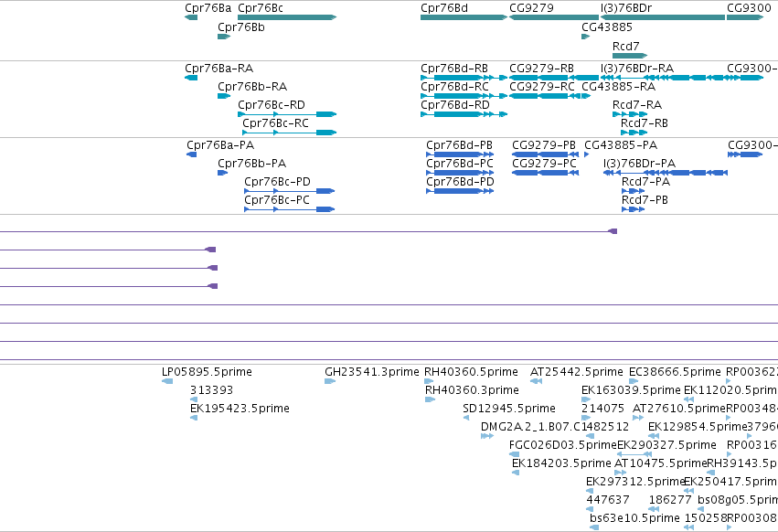This screenshot has width=778, height=532.
Task: Select transcript label CG9279-RC
Action: (x=542, y=87)
